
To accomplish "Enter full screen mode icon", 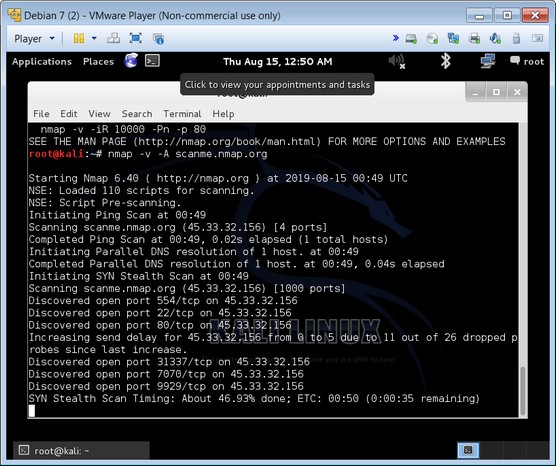I will [x=136, y=38].
